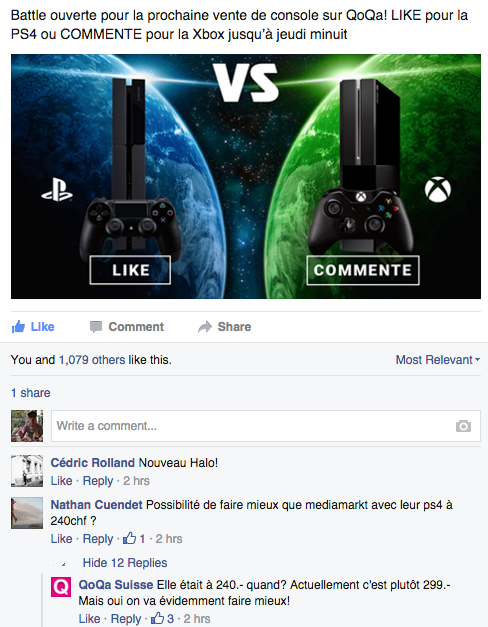Toggle Like on Nathan Cuendet's comment
Viewport: 488px width, 627px height.
61,539
